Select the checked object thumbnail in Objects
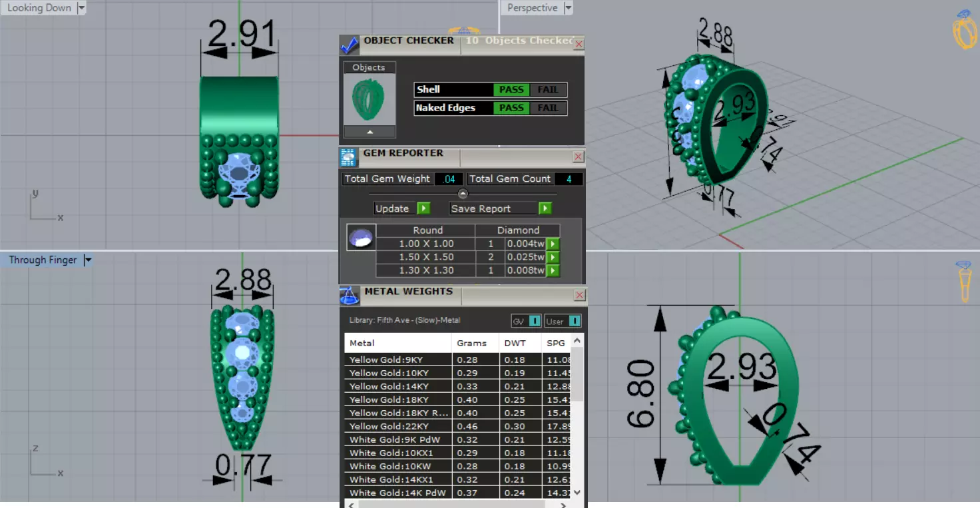The width and height of the screenshot is (980, 508). tap(369, 99)
